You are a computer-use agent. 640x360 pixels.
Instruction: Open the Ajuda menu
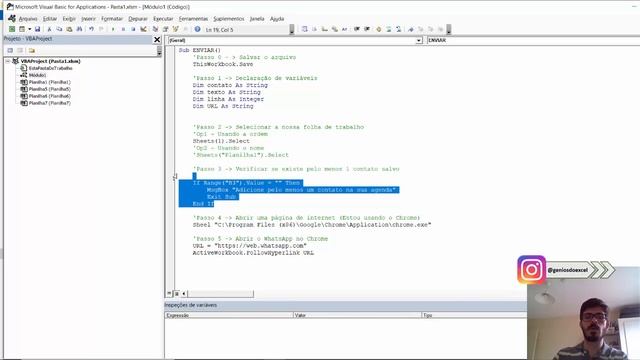coord(277,19)
